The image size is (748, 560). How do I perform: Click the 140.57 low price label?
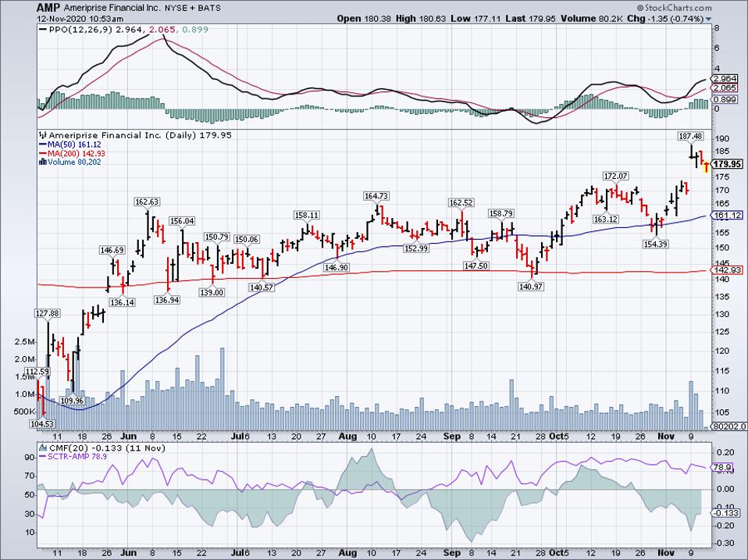click(261, 287)
